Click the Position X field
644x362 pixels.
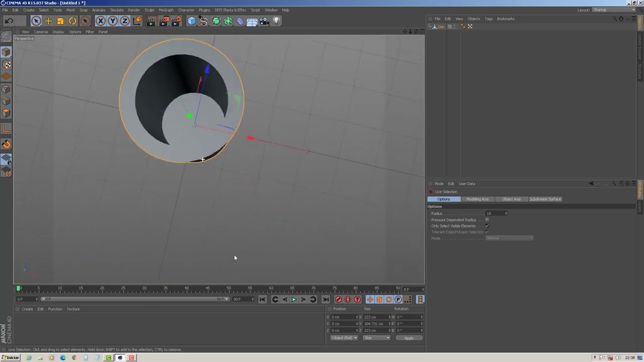[x=343, y=317]
